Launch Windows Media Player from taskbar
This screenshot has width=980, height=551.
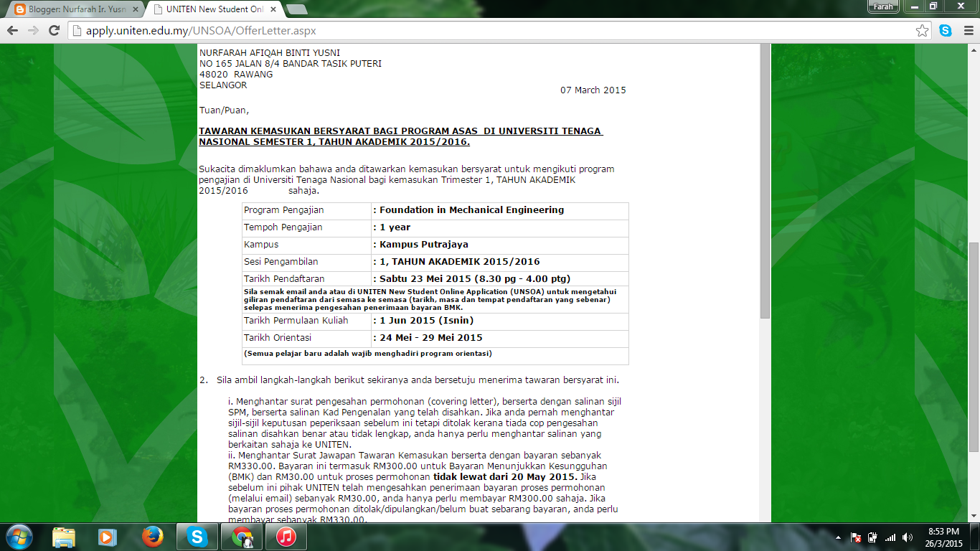108,537
